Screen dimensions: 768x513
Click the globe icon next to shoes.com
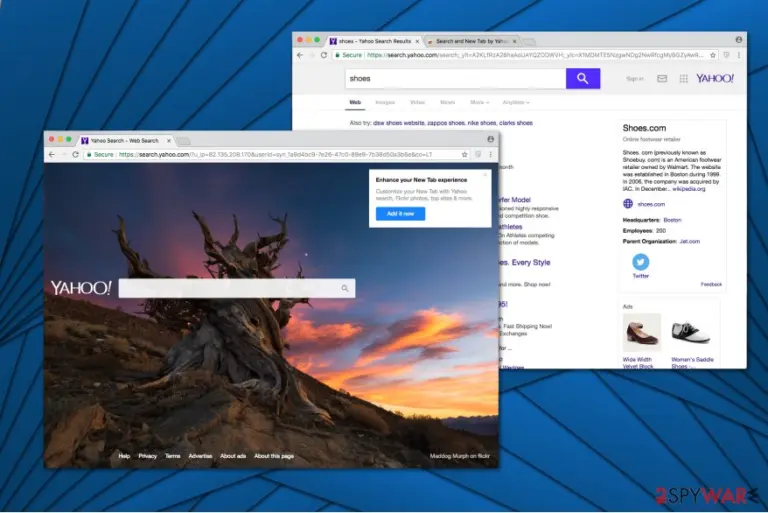(627, 203)
